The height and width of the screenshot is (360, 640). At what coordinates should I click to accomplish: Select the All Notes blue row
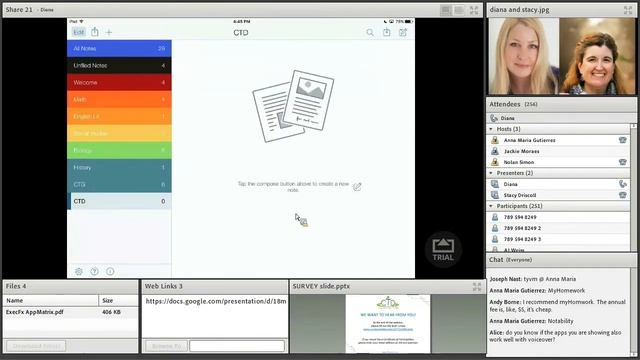119,49
